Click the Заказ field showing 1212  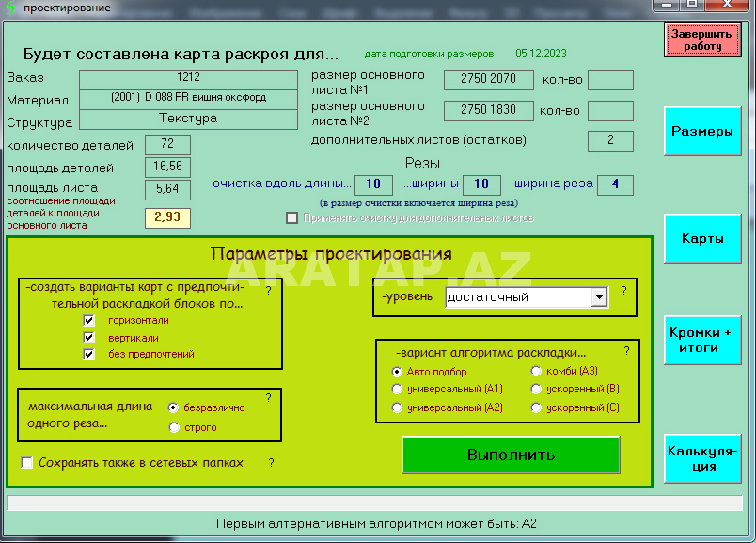coord(188,78)
